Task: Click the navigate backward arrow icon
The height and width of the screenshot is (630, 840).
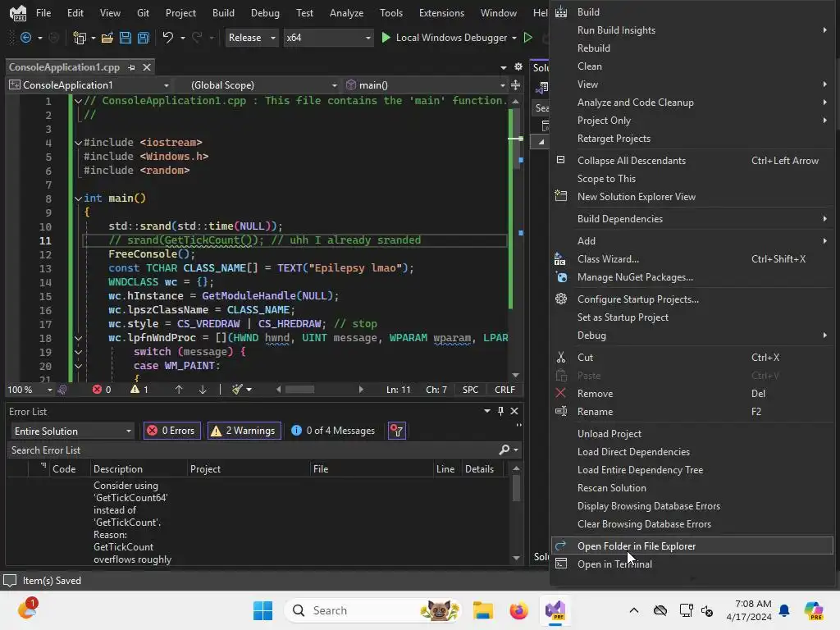Action: pyautogui.click(x=25, y=38)
